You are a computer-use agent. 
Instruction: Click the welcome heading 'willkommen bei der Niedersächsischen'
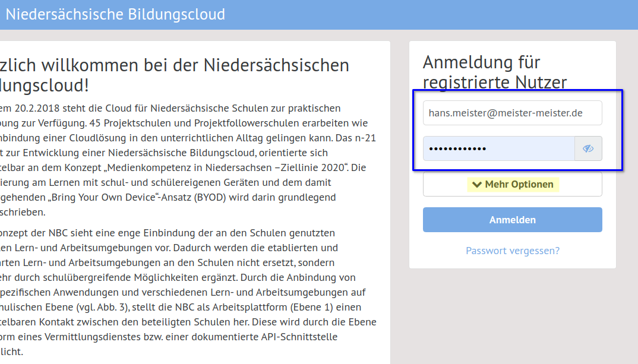[x=195, y=65]
